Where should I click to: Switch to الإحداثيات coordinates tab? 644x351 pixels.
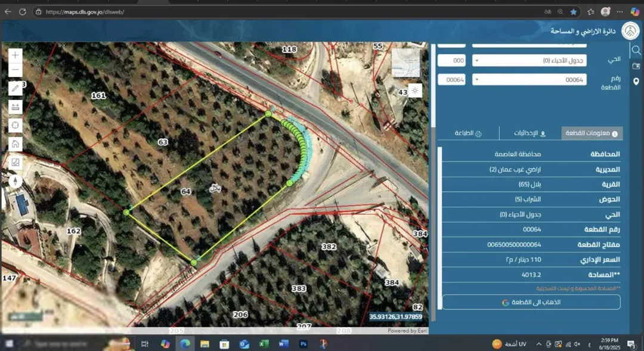(x=530, y=133)
